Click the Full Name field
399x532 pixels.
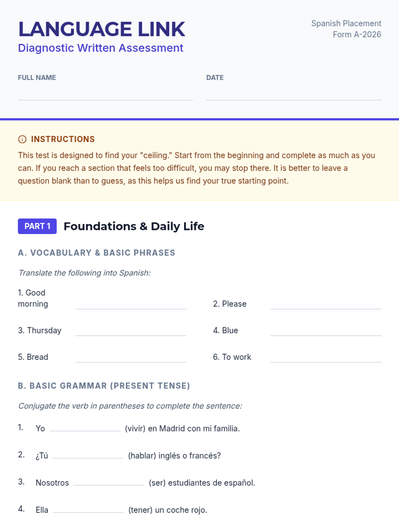click(105, 93)
